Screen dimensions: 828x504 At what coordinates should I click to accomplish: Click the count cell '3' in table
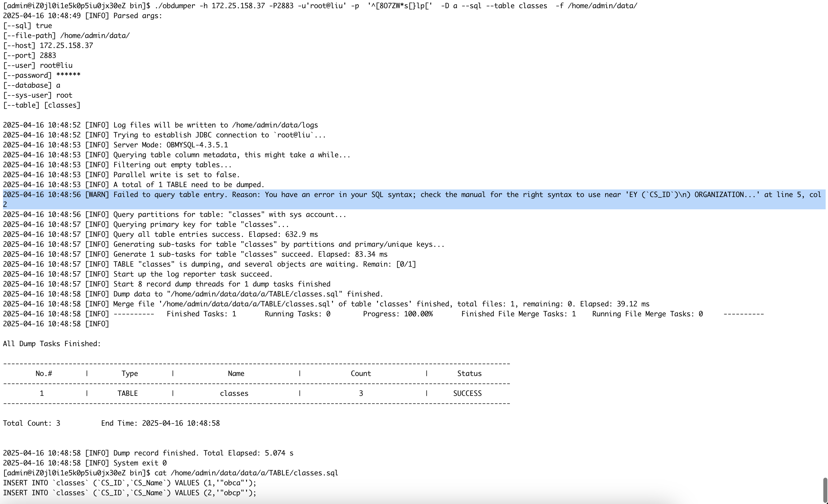pos(361,393)
